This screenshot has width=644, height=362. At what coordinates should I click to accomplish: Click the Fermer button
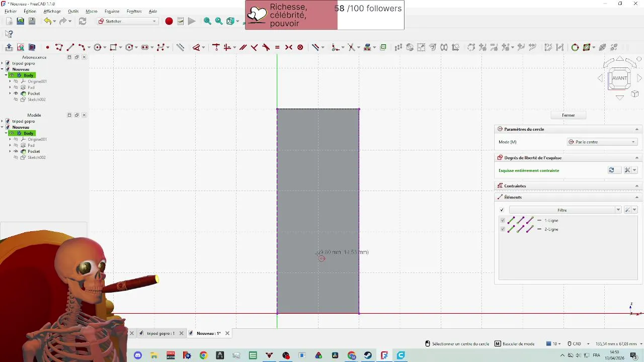[x=569, y=115]
